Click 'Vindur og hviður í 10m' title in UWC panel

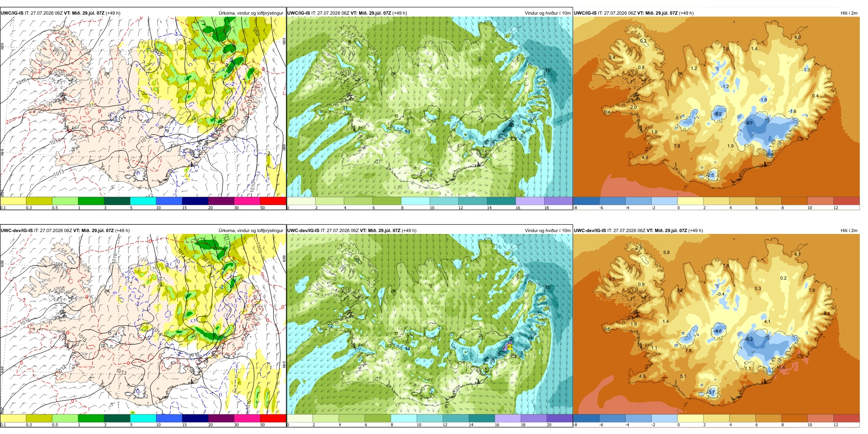coord(547,13)
